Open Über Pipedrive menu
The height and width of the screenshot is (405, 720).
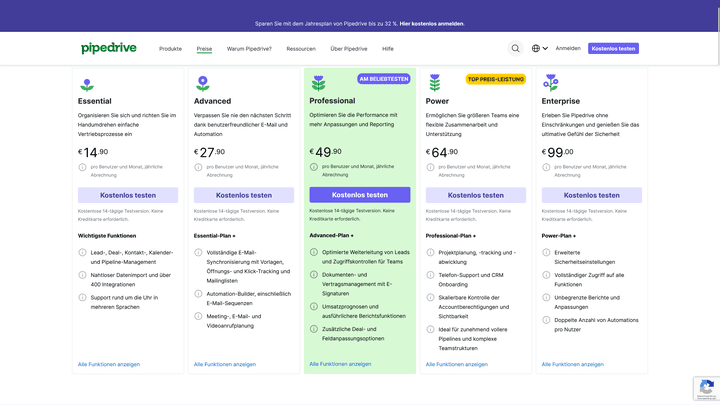349,49
